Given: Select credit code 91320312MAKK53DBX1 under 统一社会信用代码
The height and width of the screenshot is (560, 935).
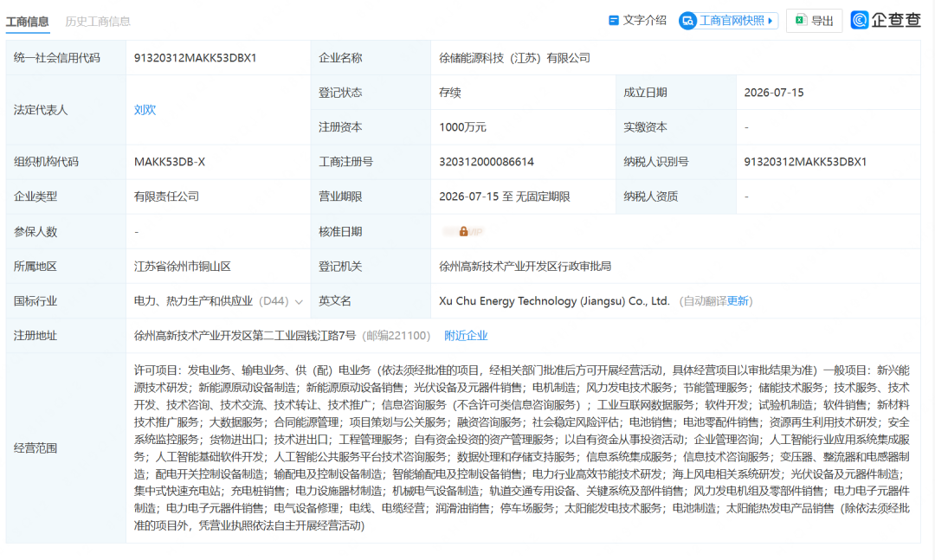Looking at the screenshot, I should tap(195, 58).
